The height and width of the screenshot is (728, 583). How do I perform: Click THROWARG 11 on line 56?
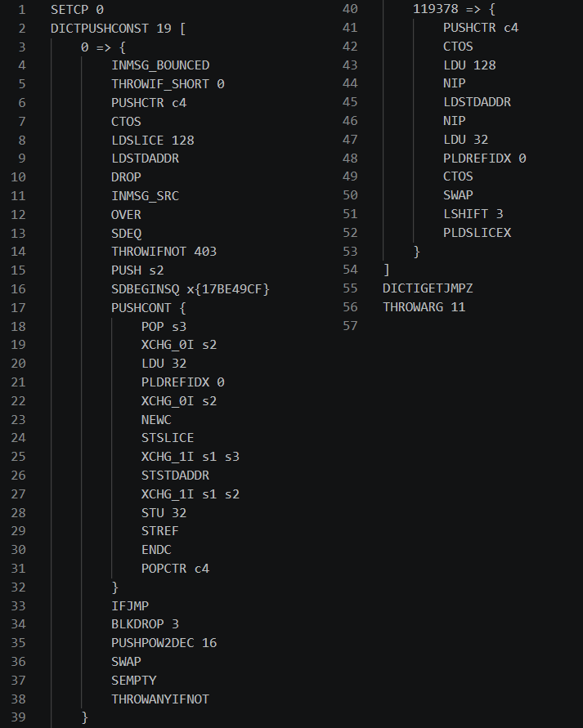[424, 307]
